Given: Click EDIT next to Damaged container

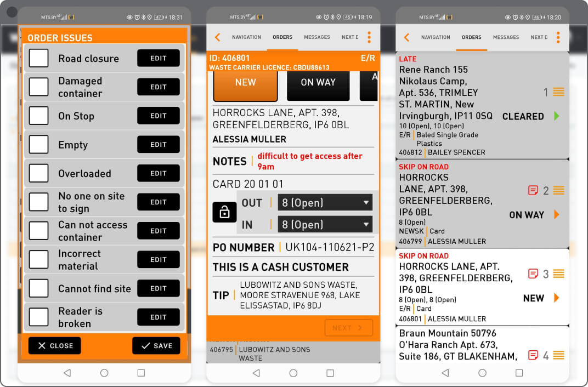Looking at the screenshot, I should (159, 87).
